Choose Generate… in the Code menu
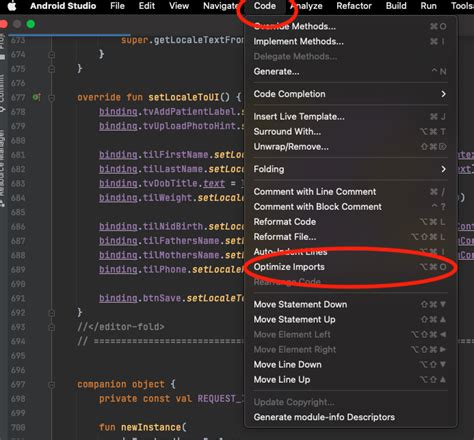This screenshot has height=440, width=474. (x=351, y=71)
